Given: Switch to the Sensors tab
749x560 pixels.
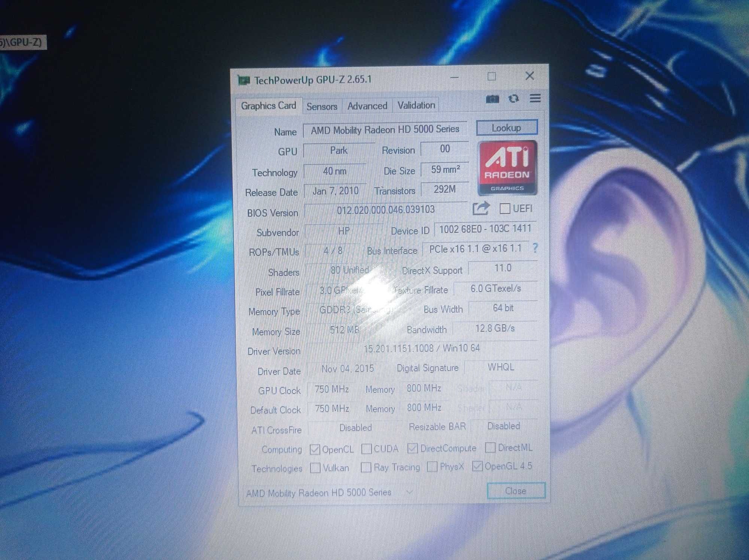Looking at the screenshot, I should pyautogui.click(x=322, y=107).
